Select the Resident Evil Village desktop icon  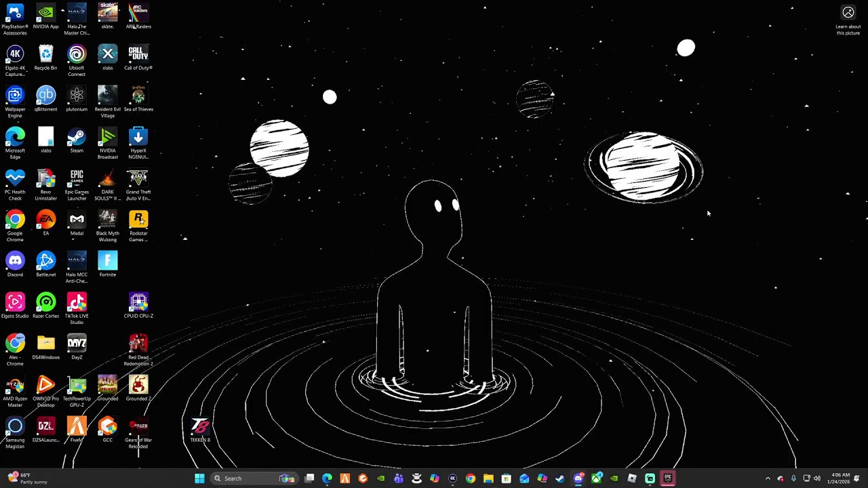tap(107, 102)
